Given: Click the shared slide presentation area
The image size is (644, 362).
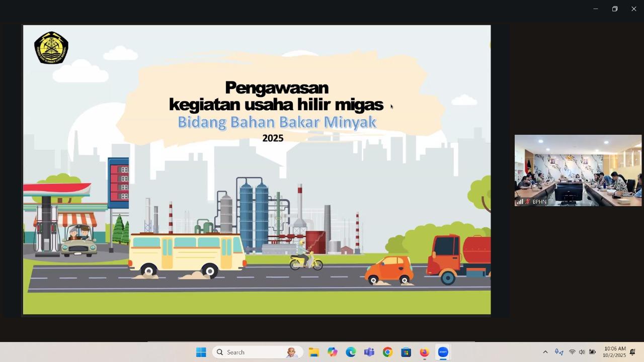Looking at the screenshot, I should (257, 170).
